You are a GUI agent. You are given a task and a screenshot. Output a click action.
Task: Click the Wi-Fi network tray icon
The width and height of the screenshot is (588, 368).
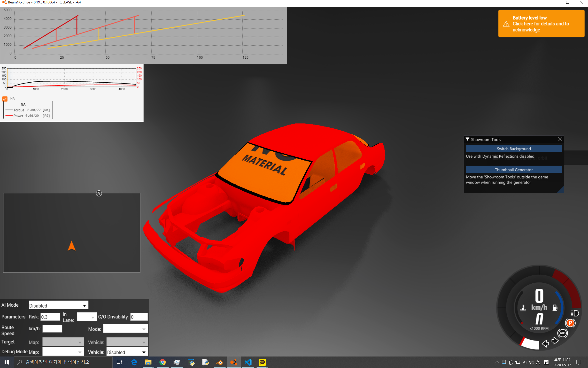pos(525,362)
